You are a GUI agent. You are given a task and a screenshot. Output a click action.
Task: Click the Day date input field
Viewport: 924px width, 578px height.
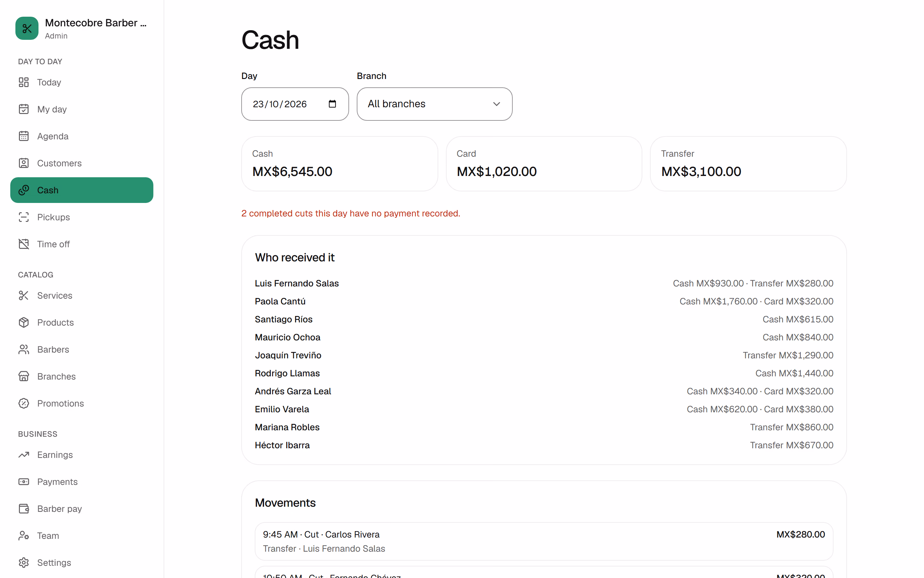point(295,104)
